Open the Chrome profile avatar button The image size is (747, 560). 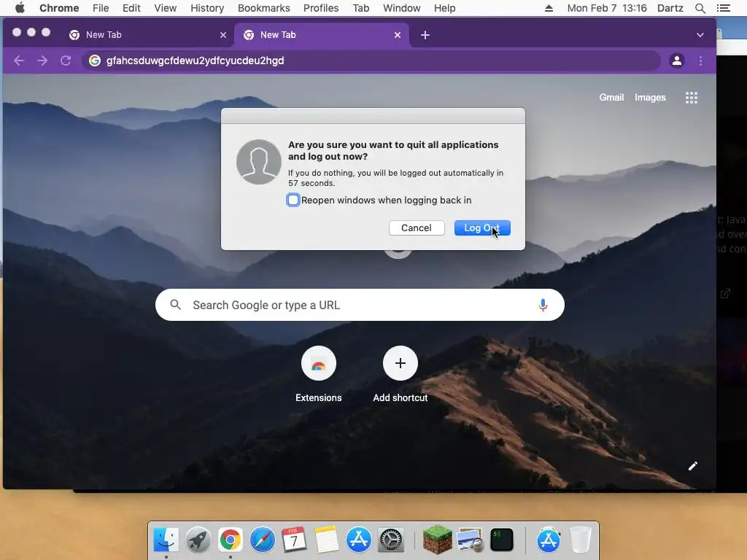click(x=676, y=61)
